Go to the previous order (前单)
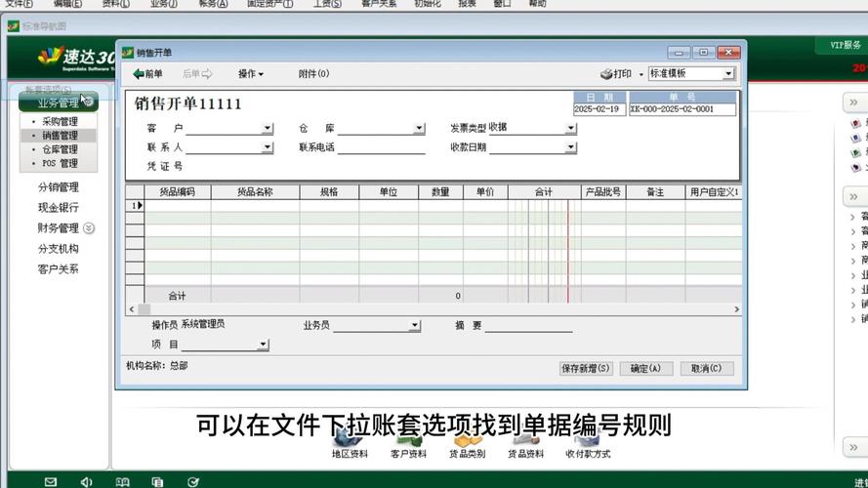868x488 pixels. (x=148, y=74)
